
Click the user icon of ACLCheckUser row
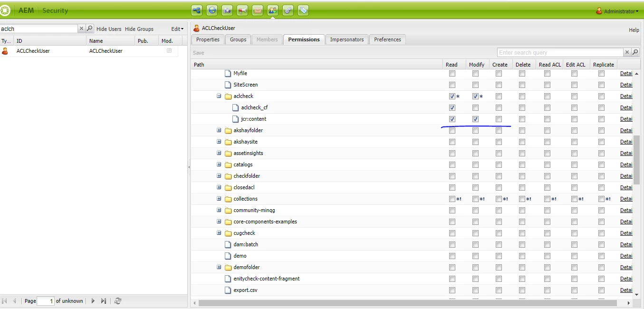tap(5, 51)
